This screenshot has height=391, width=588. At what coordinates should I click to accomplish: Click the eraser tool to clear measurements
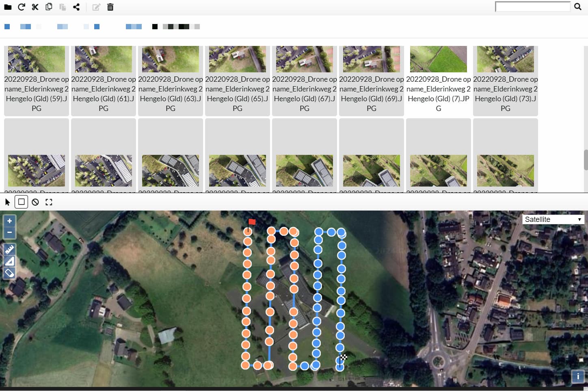[x=9, y=273]
